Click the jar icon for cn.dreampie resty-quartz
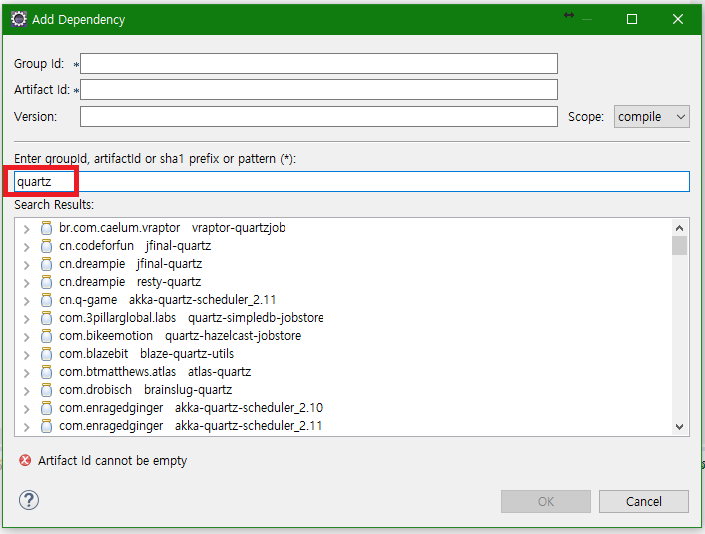Screen dimensions: 705x534 click(46, 282)
